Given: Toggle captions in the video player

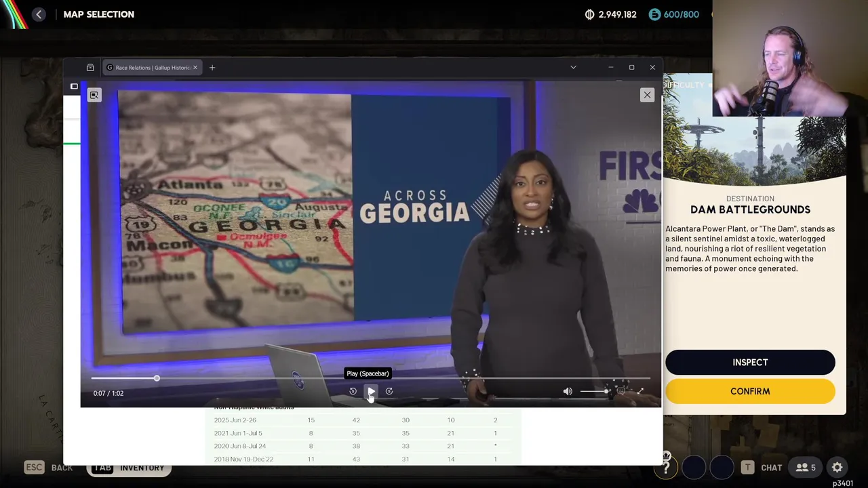Looking at the screenshot, I should point(621,391).
